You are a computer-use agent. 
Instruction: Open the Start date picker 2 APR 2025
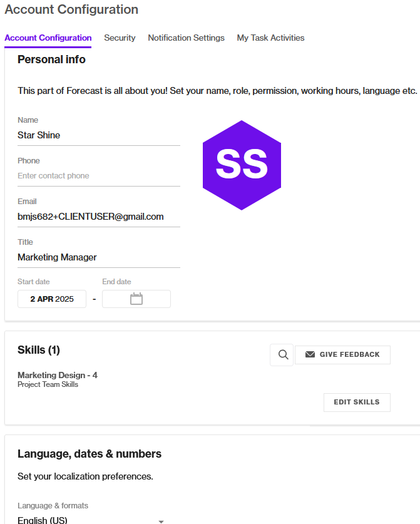pyautogui.click(x=52, y=299)
